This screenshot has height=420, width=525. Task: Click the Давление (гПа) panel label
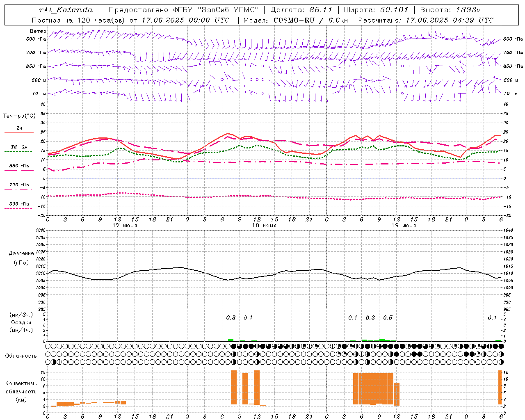(21, 258)
